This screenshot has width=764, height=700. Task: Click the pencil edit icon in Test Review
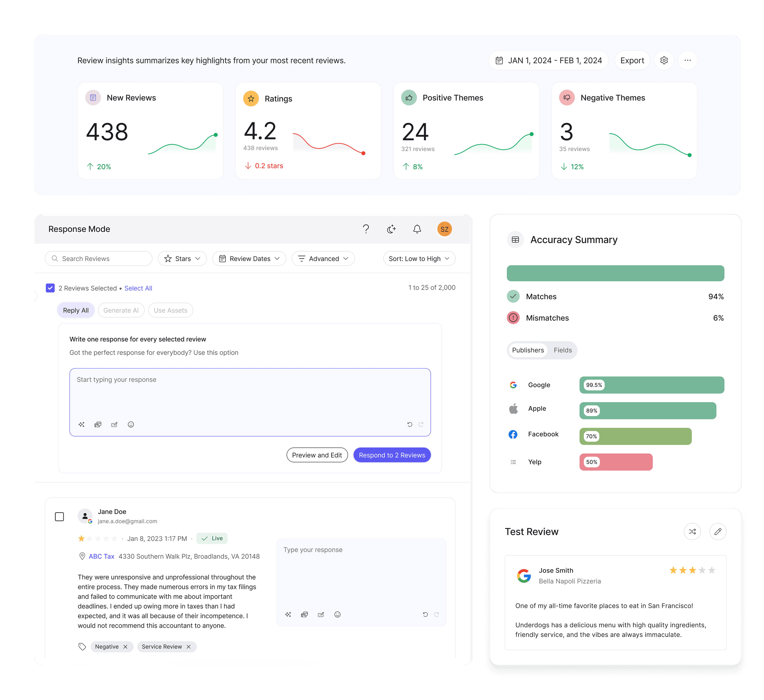pos(718,531)
